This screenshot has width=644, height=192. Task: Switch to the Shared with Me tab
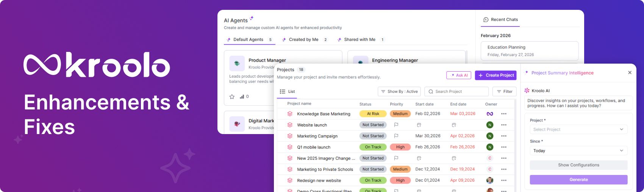(x=361, y=39)
